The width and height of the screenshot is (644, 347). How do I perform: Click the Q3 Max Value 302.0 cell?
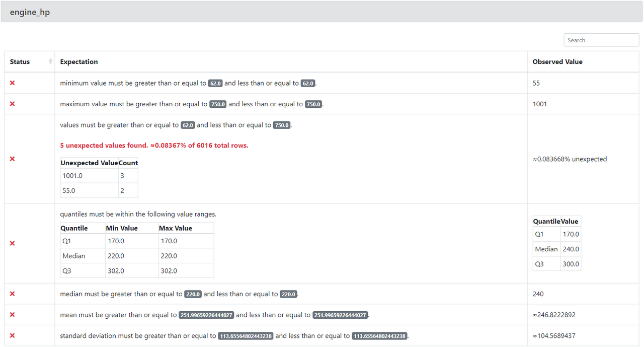click(169, 271)
